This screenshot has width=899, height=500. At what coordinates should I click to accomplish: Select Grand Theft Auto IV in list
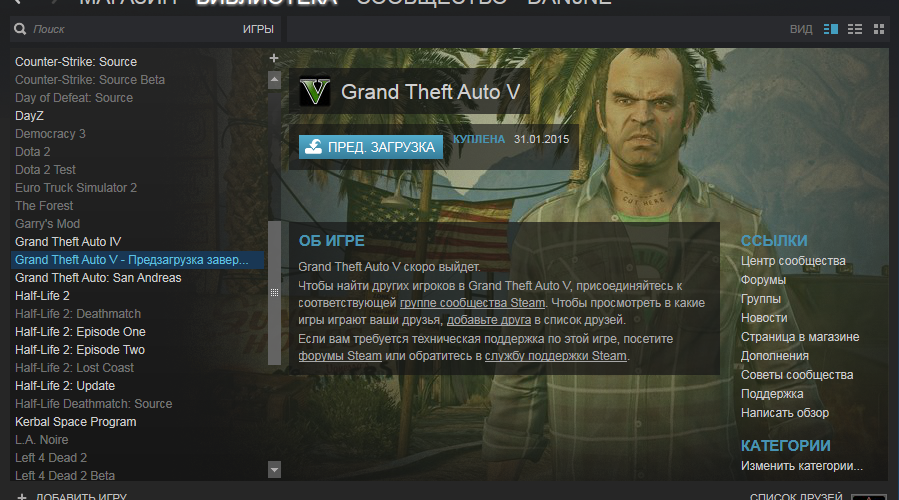[x=68, y=242]
